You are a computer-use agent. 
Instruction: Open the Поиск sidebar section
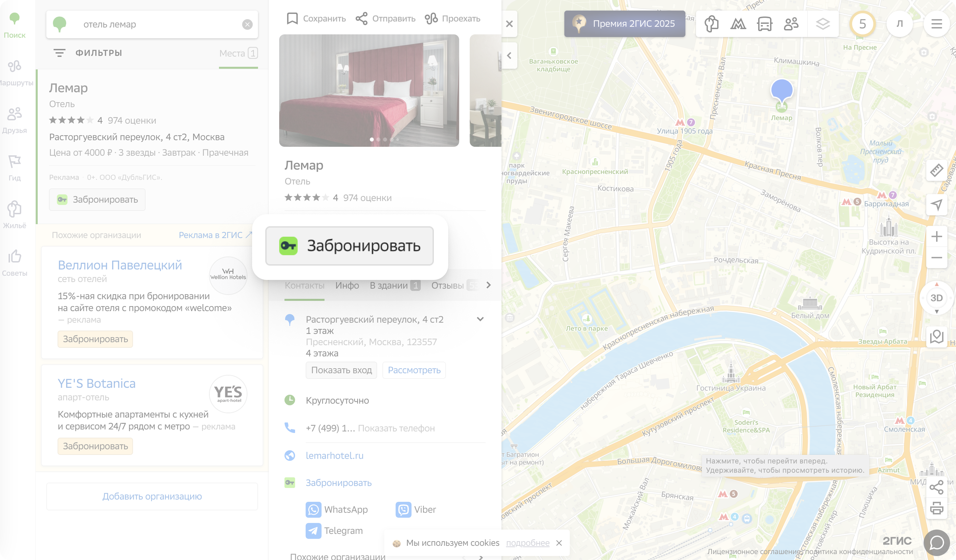click(x=15, y=25)
